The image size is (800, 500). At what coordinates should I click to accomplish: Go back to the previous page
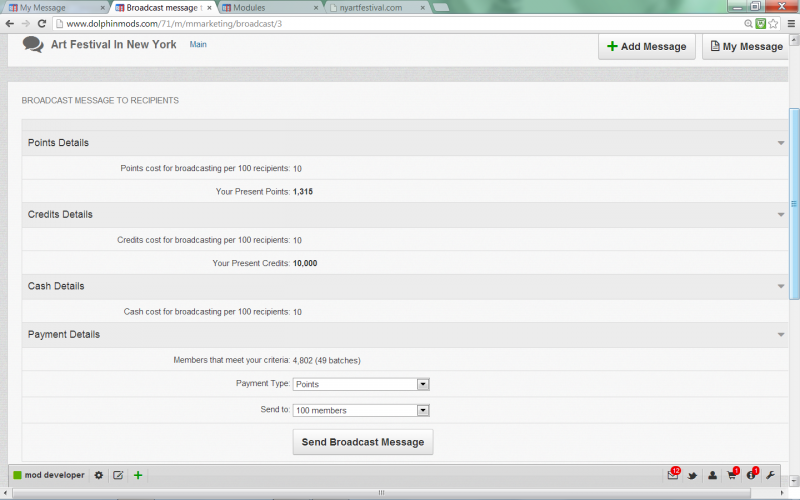click(x=9, y=23)
